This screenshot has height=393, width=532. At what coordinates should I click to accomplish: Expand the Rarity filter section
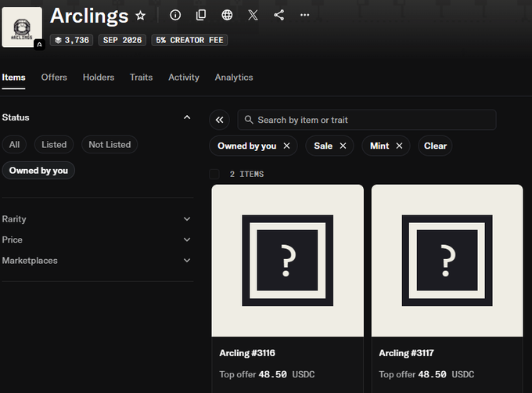coord(96,219)
